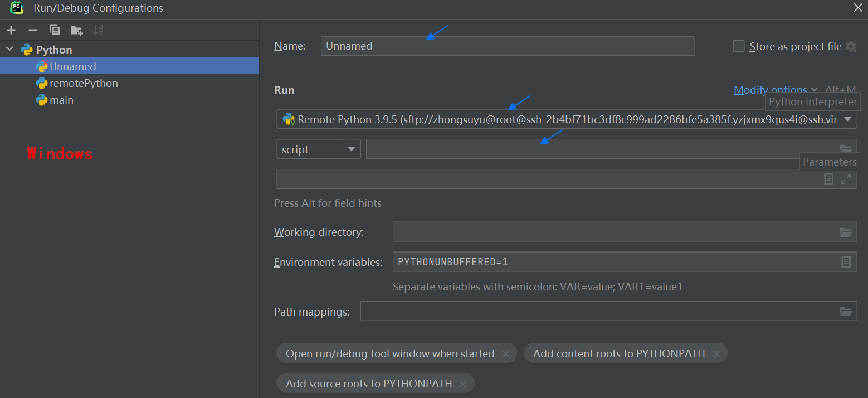Expand the Parameters field editor

pyautogui.click(x=846, y=179)
